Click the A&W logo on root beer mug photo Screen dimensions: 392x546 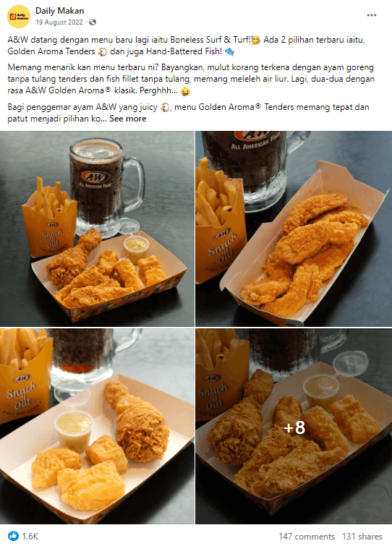point(95,177)
